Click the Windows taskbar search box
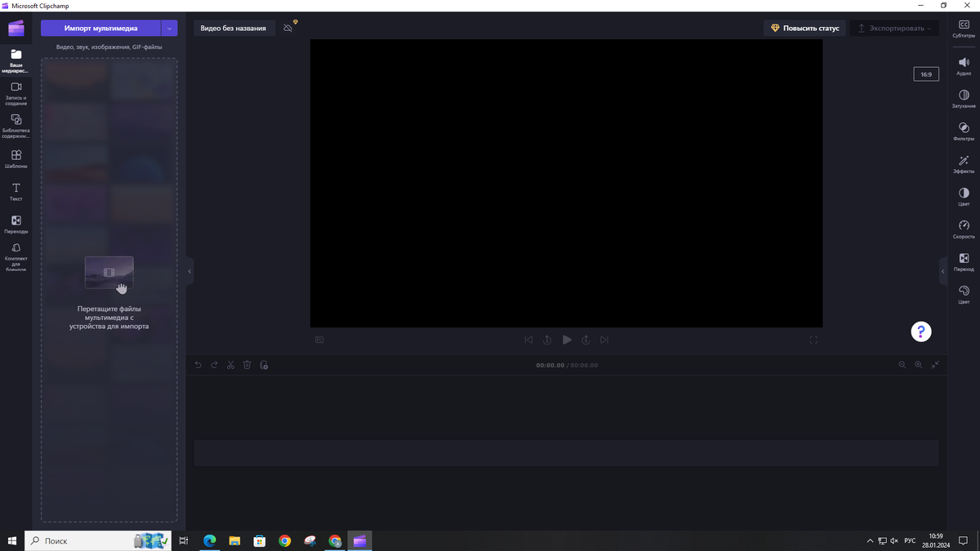Viewport: 980px width, 551px height. [x=100, y=540]
